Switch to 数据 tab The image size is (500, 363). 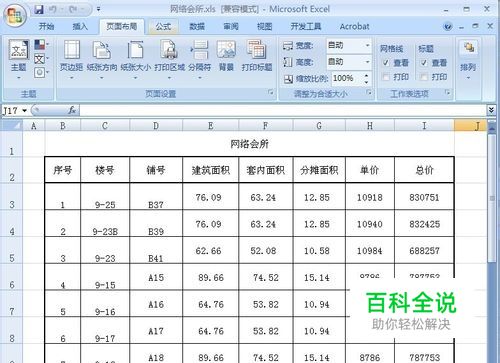click(197, 26)
